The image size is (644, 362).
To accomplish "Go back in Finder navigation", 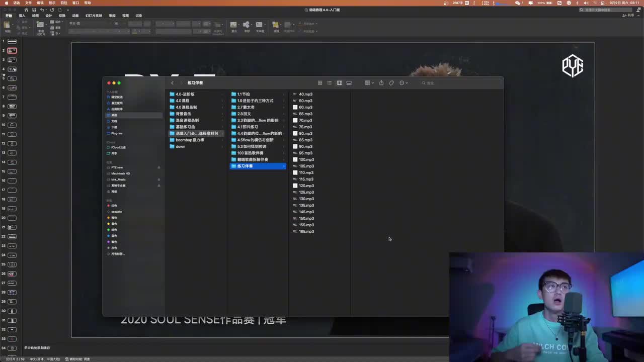I will pos(172,83).
